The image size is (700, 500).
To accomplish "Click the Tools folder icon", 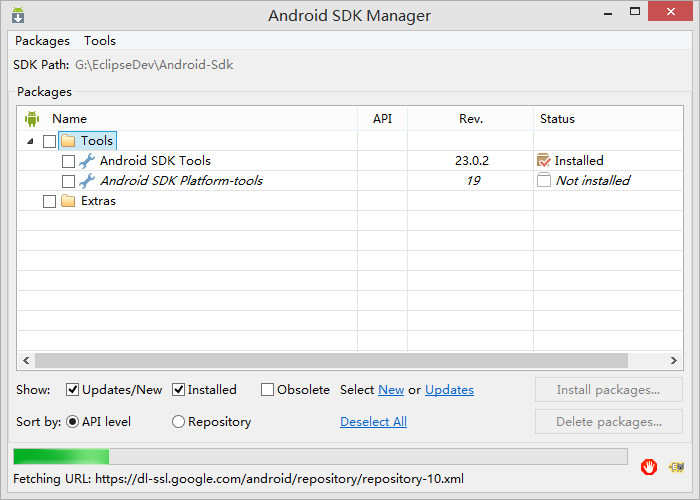I will (x=68, y=141).
